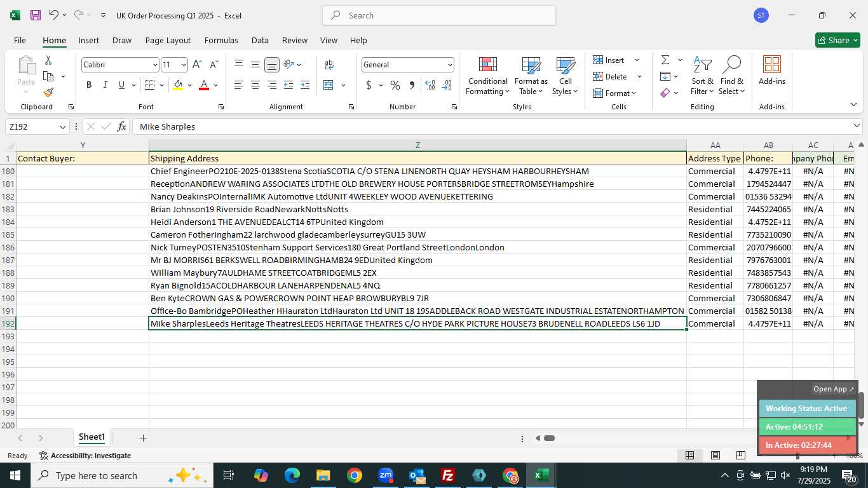Toggle Bold formatting
The image size is (868, 488).
(x=89, y=85)
